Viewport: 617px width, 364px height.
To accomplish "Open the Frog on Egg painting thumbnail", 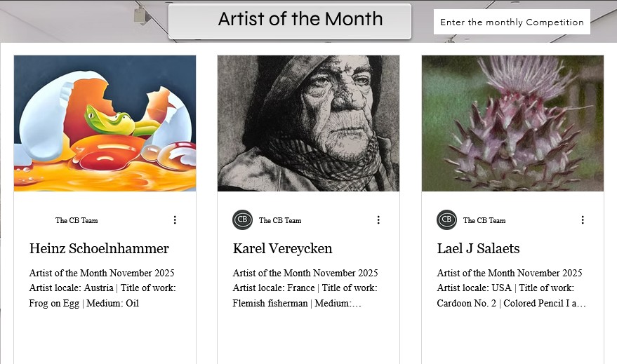I will click(x=105, y=123).
